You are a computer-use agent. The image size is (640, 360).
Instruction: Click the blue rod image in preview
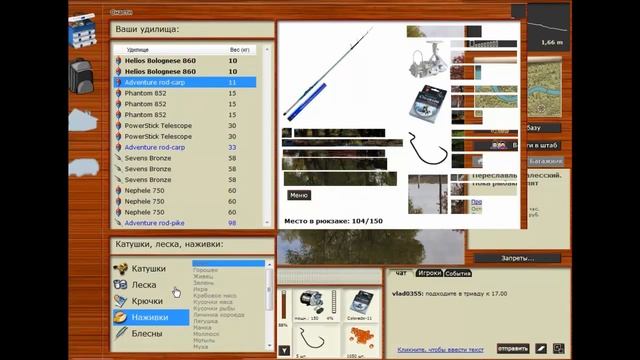pyautogui.click(x=327, y=75)
